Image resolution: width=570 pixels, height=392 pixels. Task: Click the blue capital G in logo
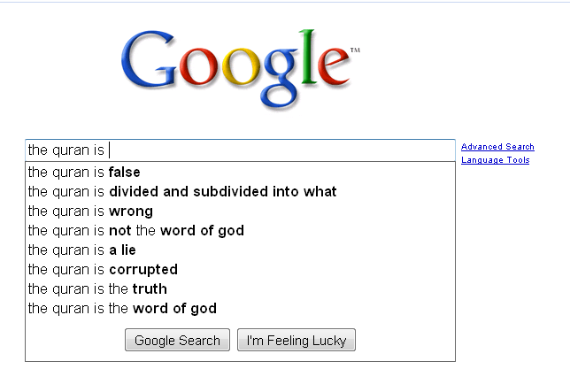(148, 60)
